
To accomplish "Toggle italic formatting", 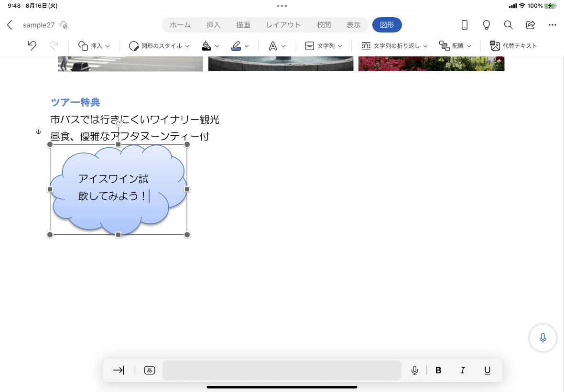I will click(463, 370).
